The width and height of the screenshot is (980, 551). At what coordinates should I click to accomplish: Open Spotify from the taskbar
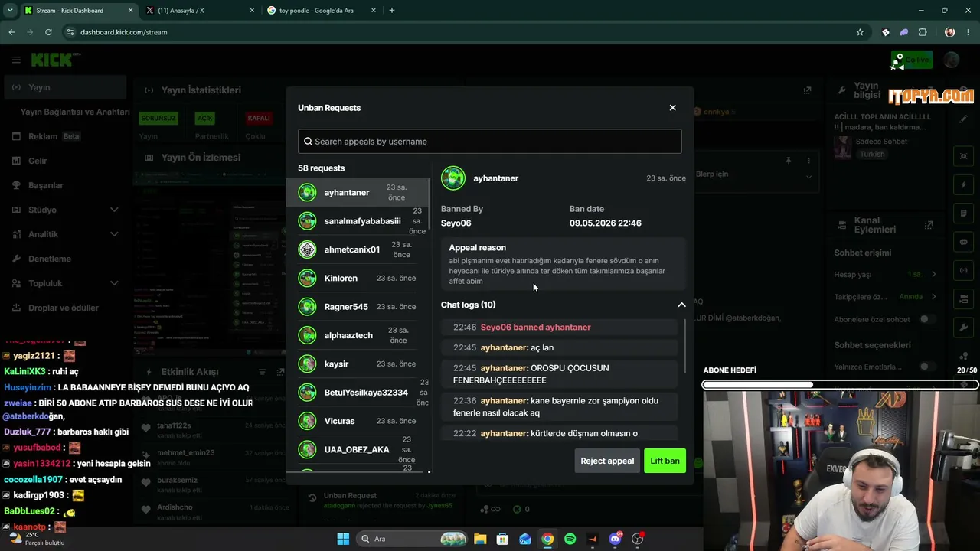tap(570, 539)
